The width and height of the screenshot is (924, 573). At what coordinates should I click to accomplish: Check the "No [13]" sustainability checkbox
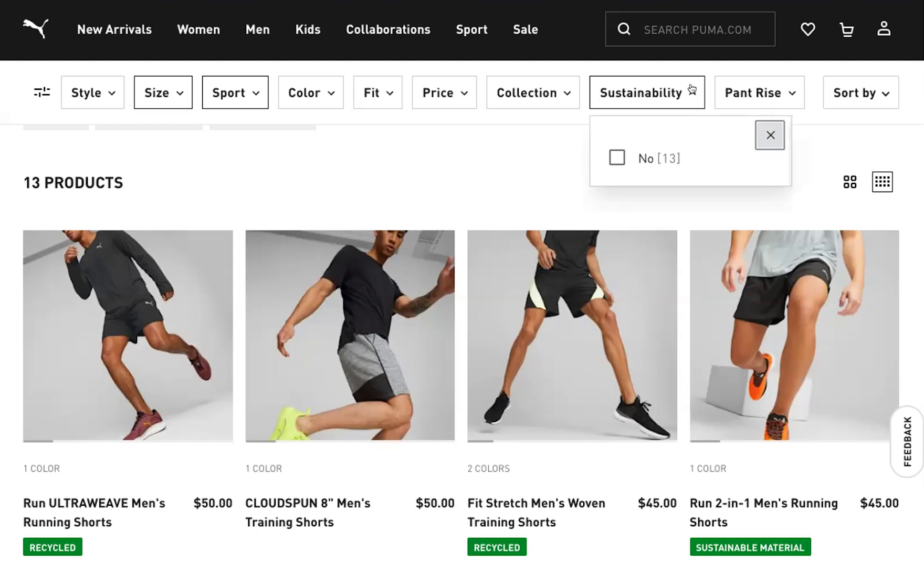pyautogui.click(x=617, y=158)
